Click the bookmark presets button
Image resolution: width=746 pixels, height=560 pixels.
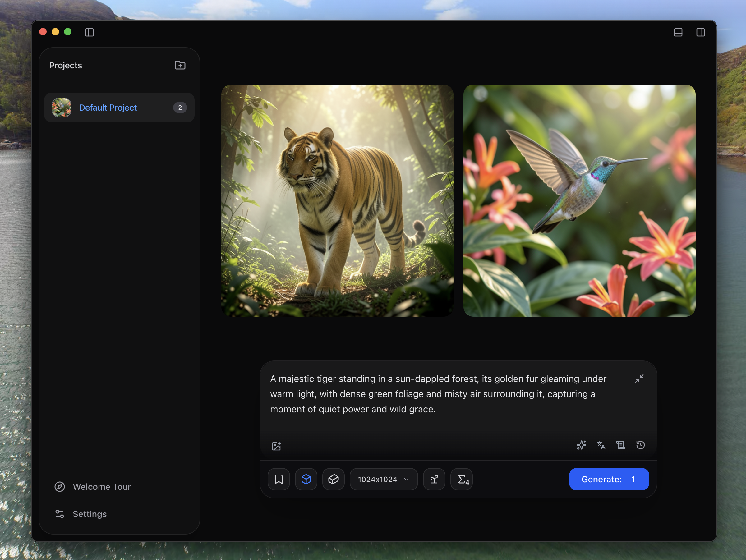(279, 479)
